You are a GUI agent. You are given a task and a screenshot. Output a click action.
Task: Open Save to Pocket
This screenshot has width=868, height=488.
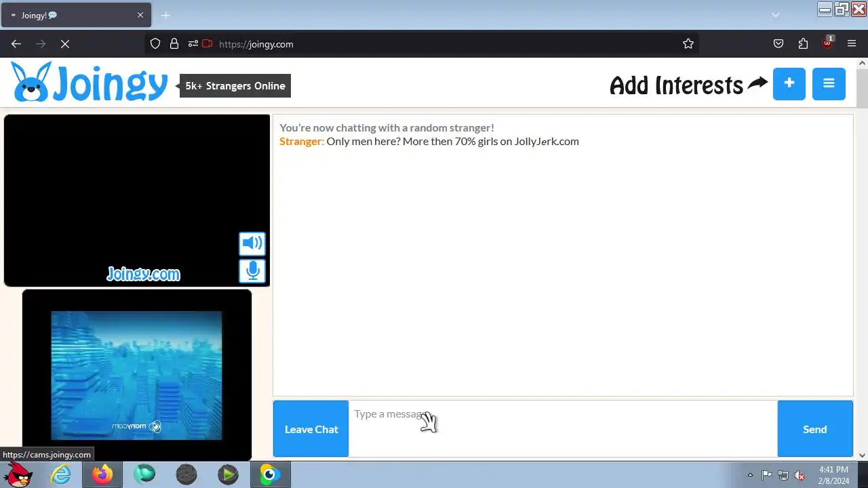[778, 44]
